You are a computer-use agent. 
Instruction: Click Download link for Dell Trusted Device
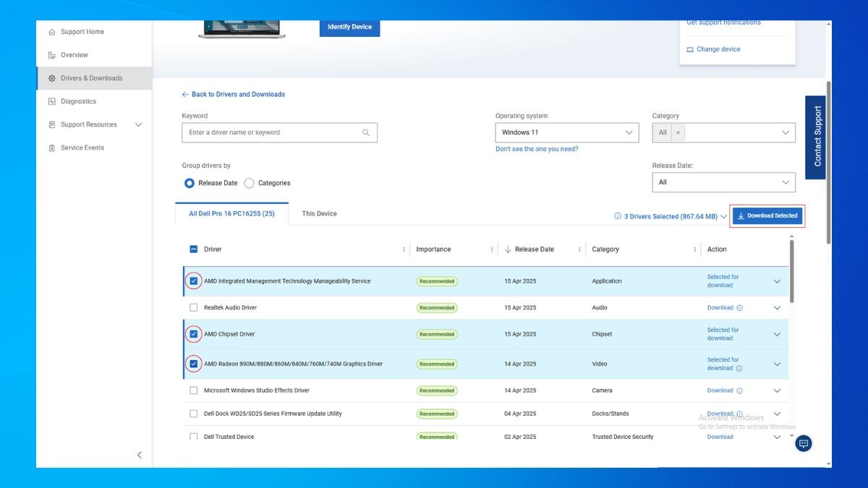click(x=720, y=437)
